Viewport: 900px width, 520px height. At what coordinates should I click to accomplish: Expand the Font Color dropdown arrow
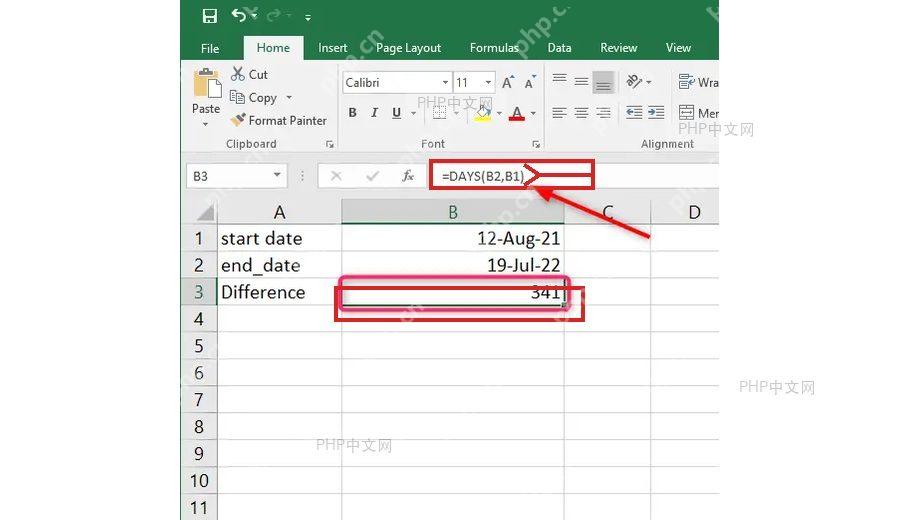coord(533,113)
